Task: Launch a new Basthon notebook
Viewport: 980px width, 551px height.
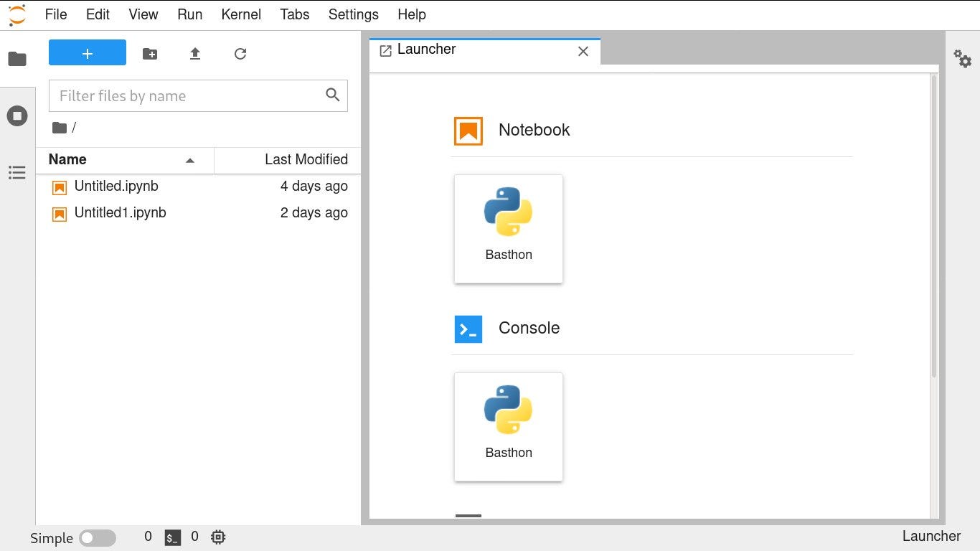Action: (x=508, y=229)
